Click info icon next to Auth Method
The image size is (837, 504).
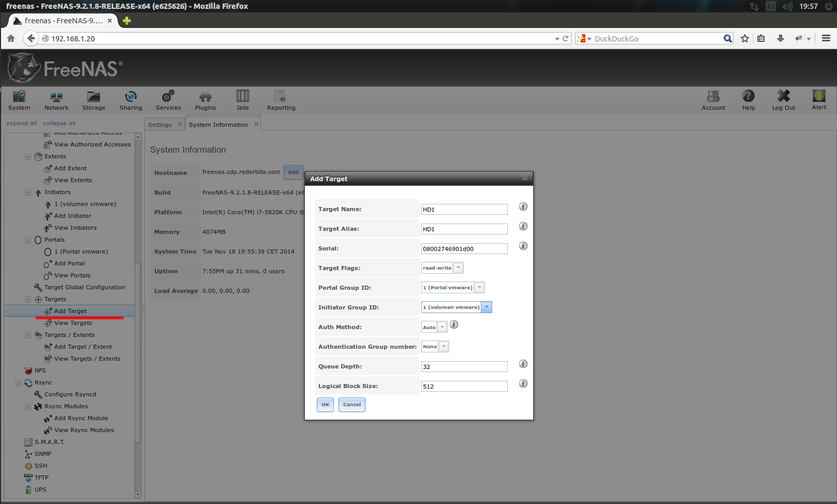[x=454, y=324]
